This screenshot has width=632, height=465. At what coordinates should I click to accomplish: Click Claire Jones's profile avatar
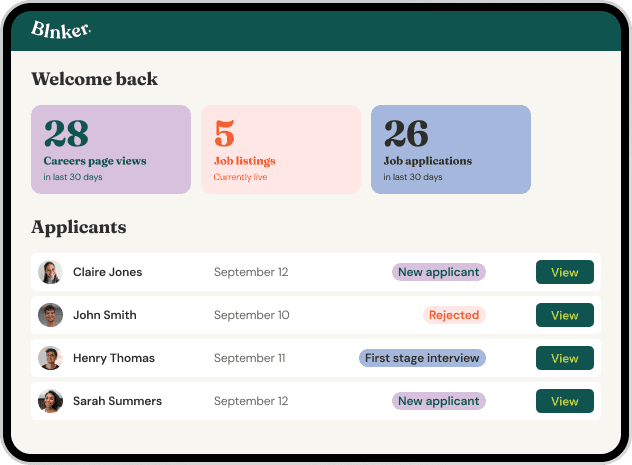[50, 272]
